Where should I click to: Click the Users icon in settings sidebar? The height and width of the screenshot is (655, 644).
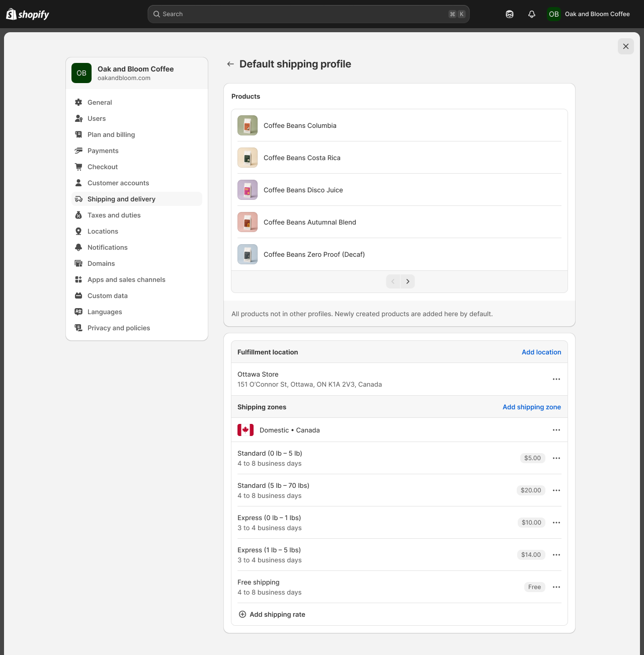point(78,118)
